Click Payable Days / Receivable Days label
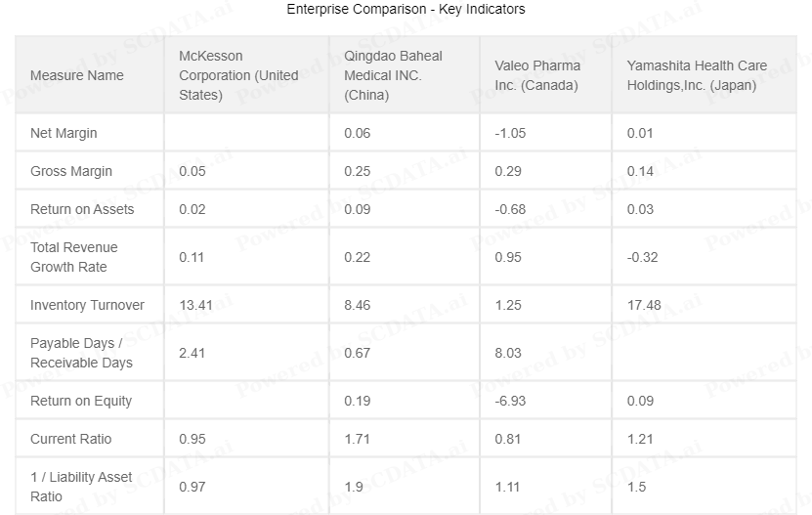This screenshot has height=515, width=812. (x=81, y=353)
